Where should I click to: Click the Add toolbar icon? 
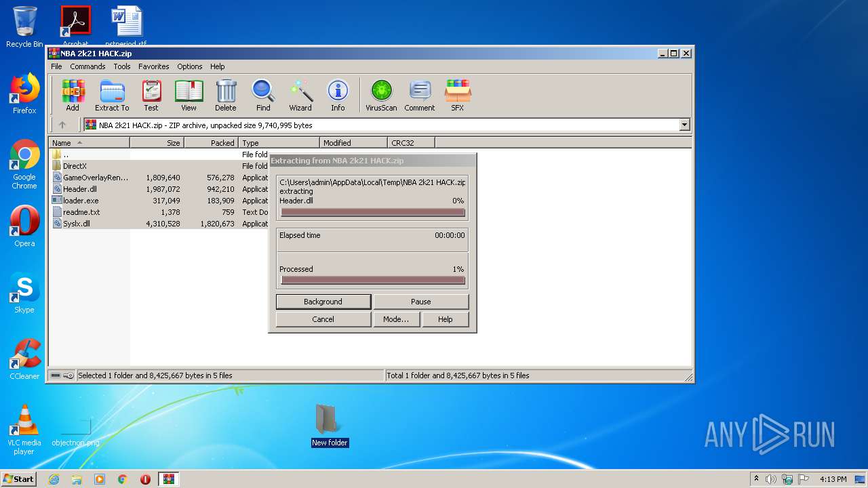[x=73, y=95]
